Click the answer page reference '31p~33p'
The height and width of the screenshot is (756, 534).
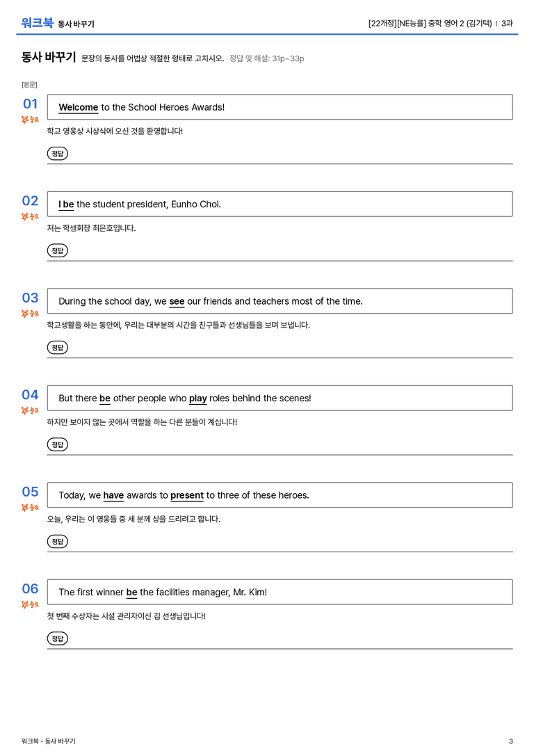[x=288, y=58]
